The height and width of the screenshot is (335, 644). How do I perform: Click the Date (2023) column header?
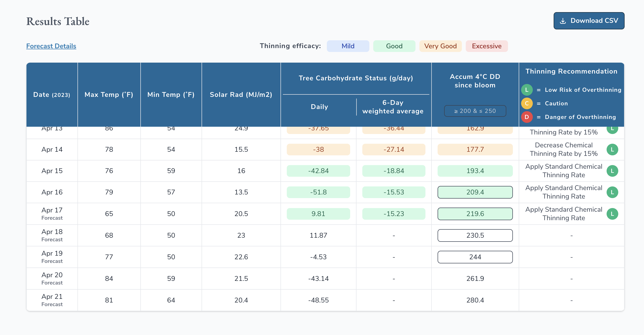52,94
